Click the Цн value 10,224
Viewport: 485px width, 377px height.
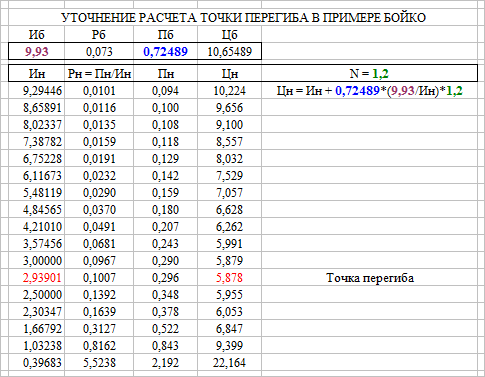(230, 90)
